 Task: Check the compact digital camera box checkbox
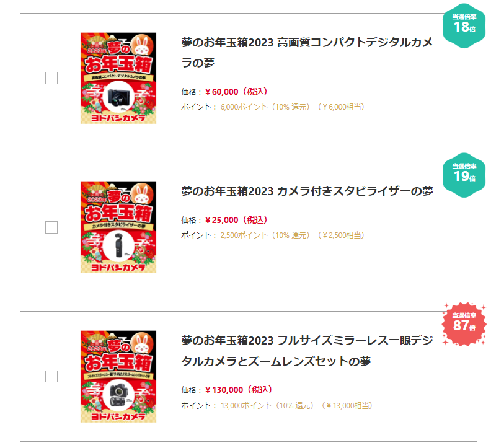[51, 78]
